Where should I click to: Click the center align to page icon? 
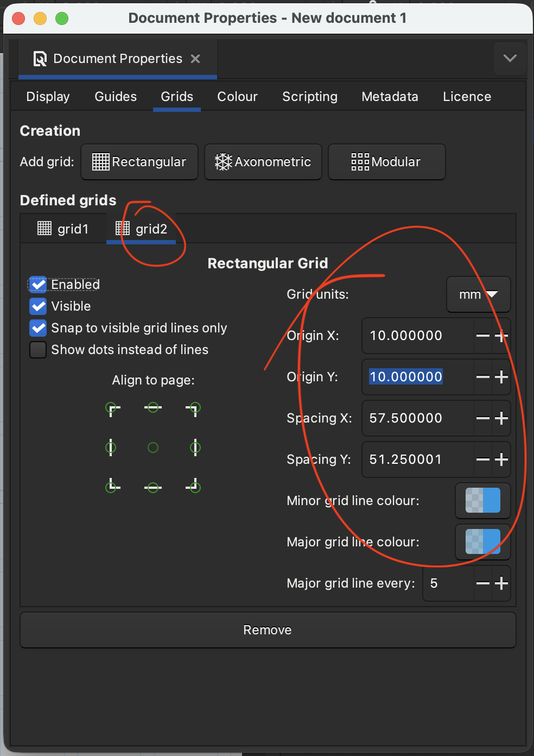(x=153, y=448)
